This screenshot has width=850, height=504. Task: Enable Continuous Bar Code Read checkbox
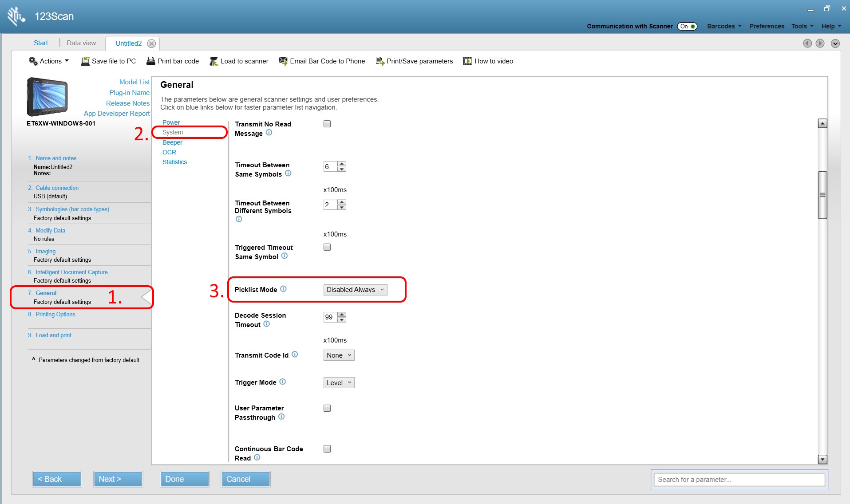[327, 449]
